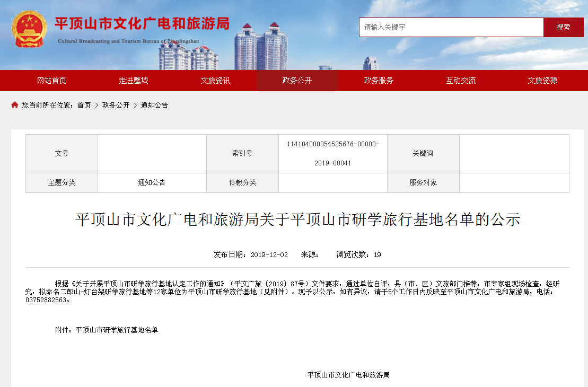
Task: Open the 文旅资源 menu item
Action: [542, 81]
